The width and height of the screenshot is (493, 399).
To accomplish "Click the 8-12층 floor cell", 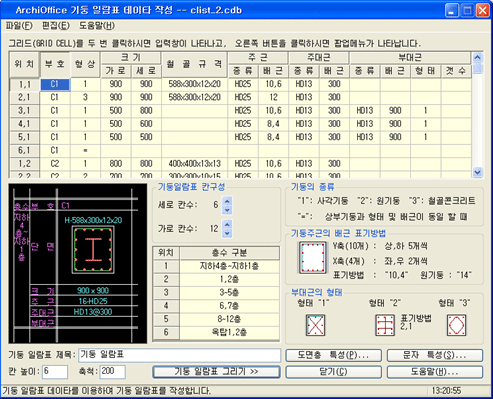I will click(x=230, y=319).
